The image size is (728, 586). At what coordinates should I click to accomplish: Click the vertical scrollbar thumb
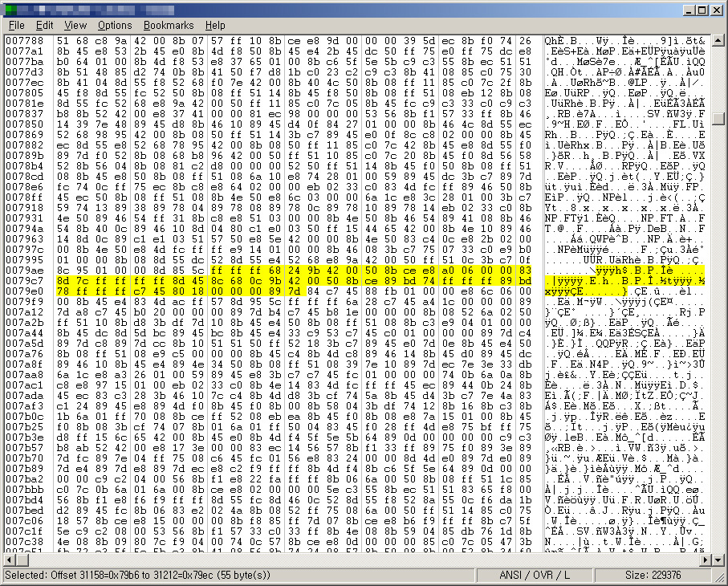tap(718, 118)
